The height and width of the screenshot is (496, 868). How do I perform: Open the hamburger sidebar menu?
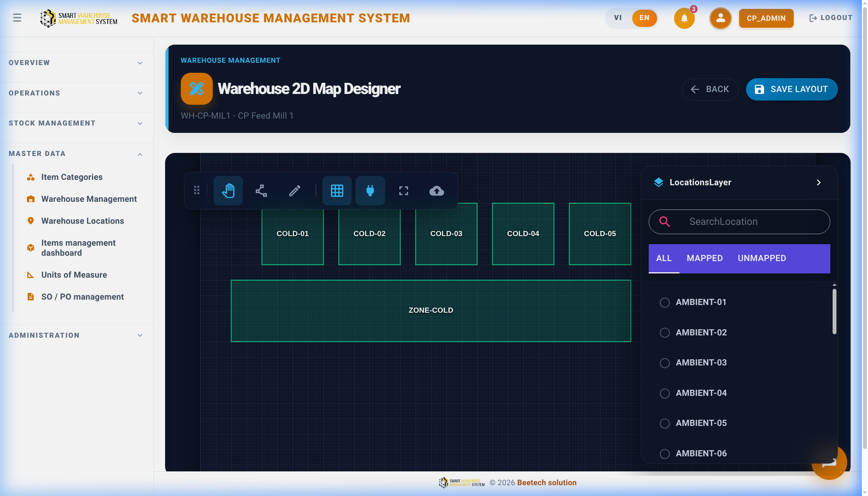pos(17,18)
